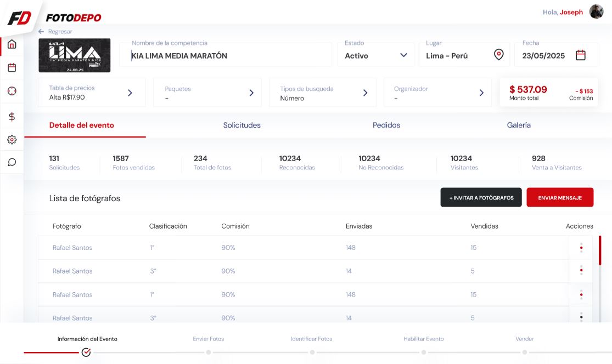Open the Estado dropdown showing Activo
612x364 pixels.
point(375,55)
